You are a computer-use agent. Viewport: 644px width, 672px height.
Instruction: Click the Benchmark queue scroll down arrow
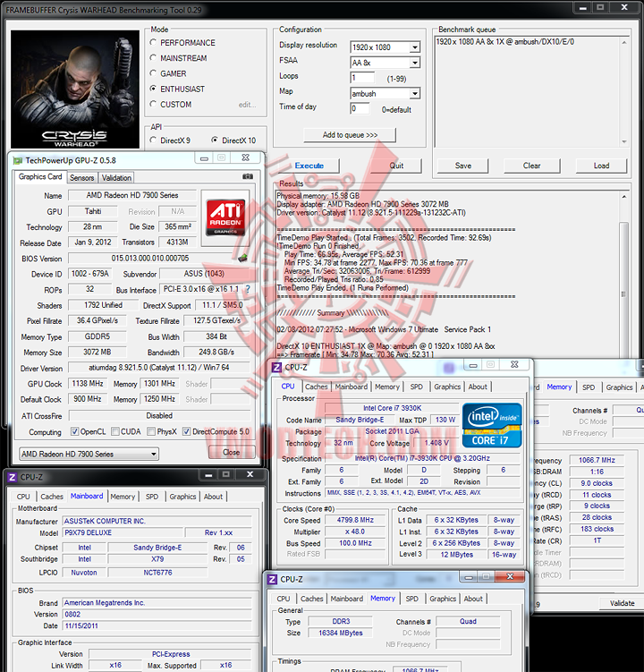(624, 141)
